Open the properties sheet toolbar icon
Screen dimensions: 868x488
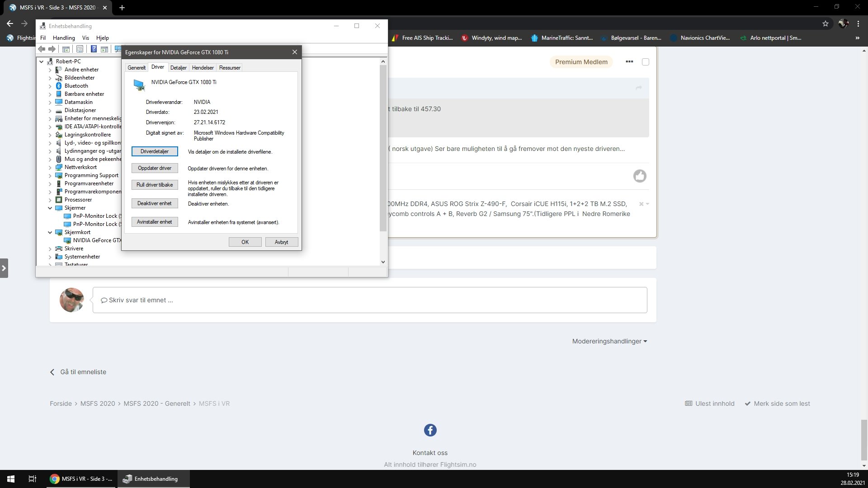[80, 49]
